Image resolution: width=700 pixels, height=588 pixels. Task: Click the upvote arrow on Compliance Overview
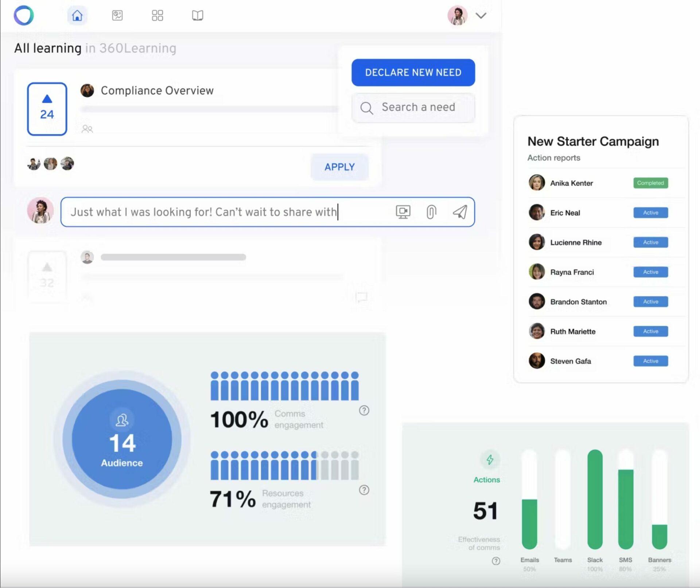click(x=47, y=99)
